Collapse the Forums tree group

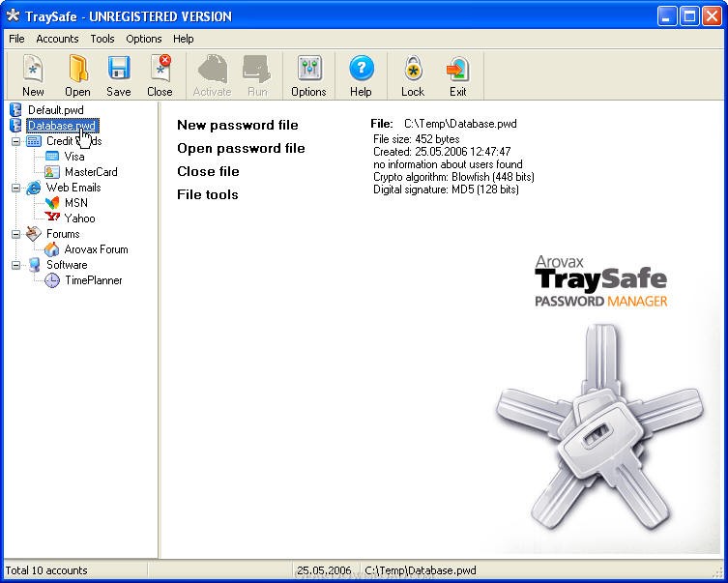(15, 234)
